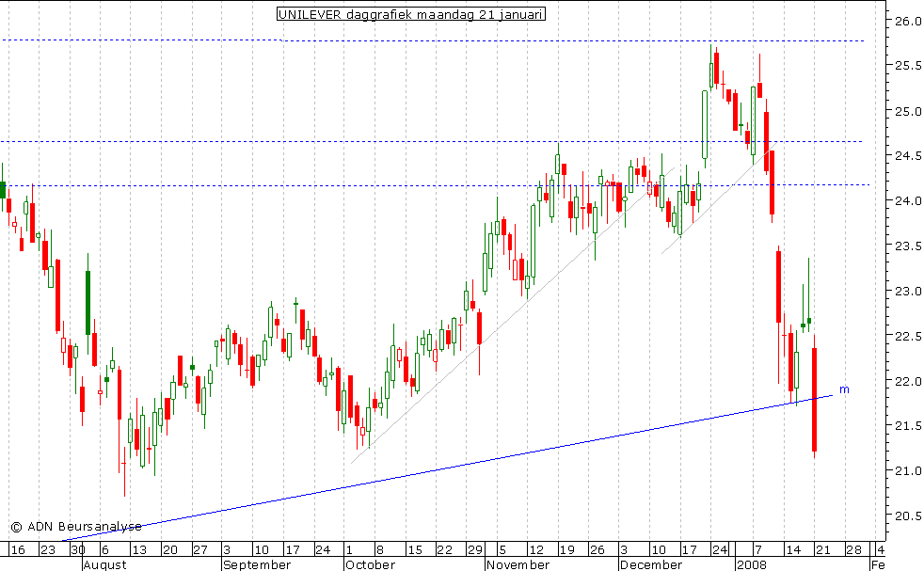924x571 pixels.
Task: Click the 20.5 price axis label
Action: coord(907,516)
